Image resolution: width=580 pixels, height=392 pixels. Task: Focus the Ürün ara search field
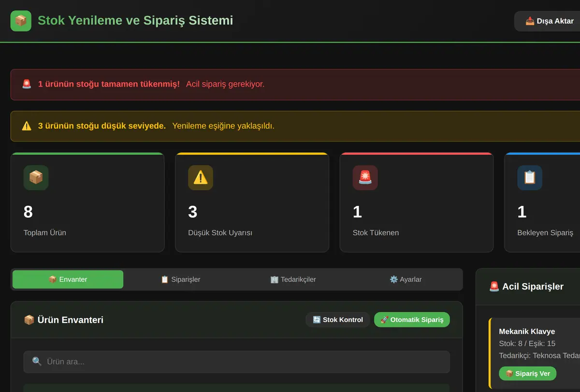point(237,362)
